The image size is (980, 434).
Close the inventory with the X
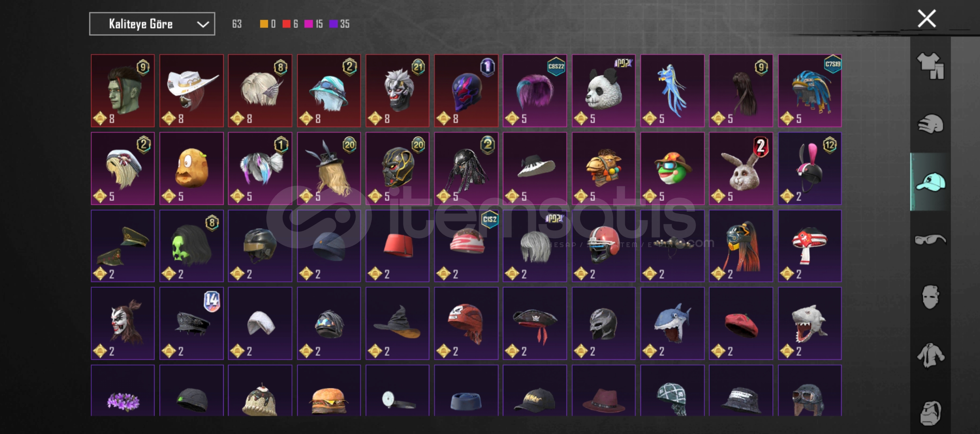coord(927,18)
